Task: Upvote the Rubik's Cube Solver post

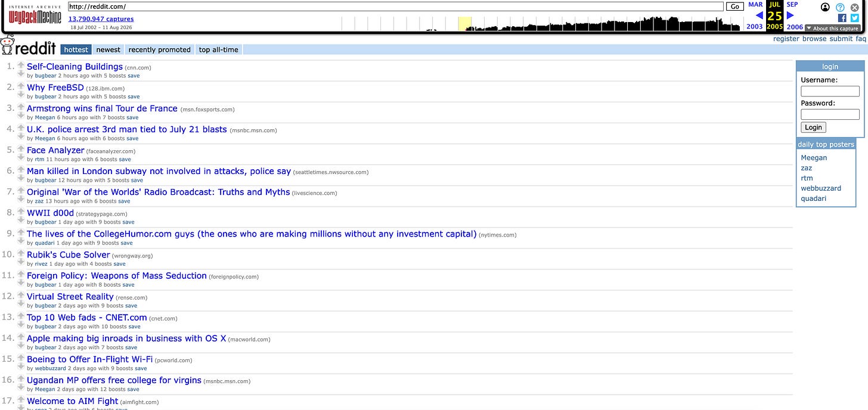Action: click(x=21, y=252)
